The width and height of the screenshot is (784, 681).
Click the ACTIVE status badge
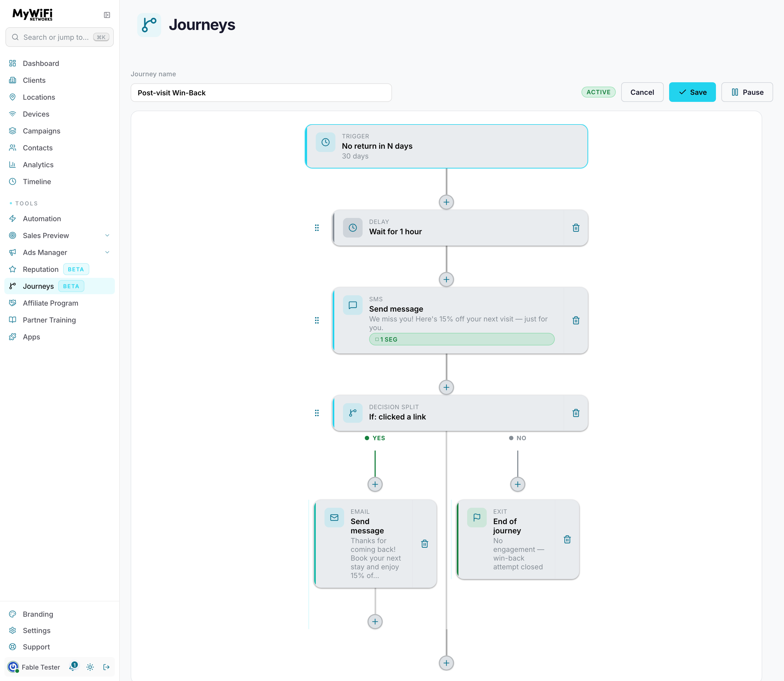tap(598, 92)
